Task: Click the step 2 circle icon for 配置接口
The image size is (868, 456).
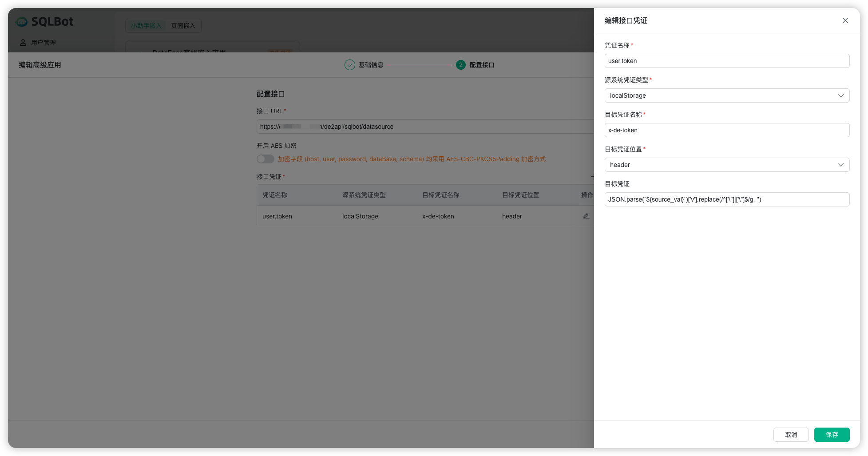Action: [460, 65]
